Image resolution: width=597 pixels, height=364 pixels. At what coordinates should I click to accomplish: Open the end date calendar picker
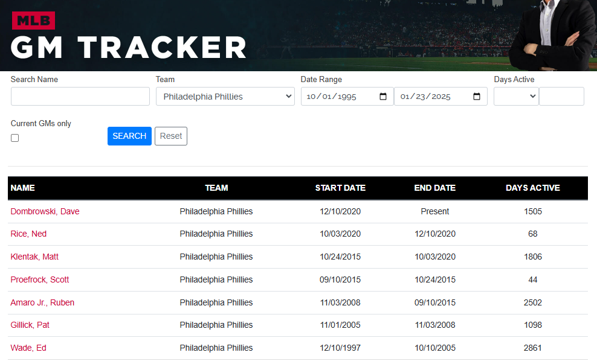(477, 97)
